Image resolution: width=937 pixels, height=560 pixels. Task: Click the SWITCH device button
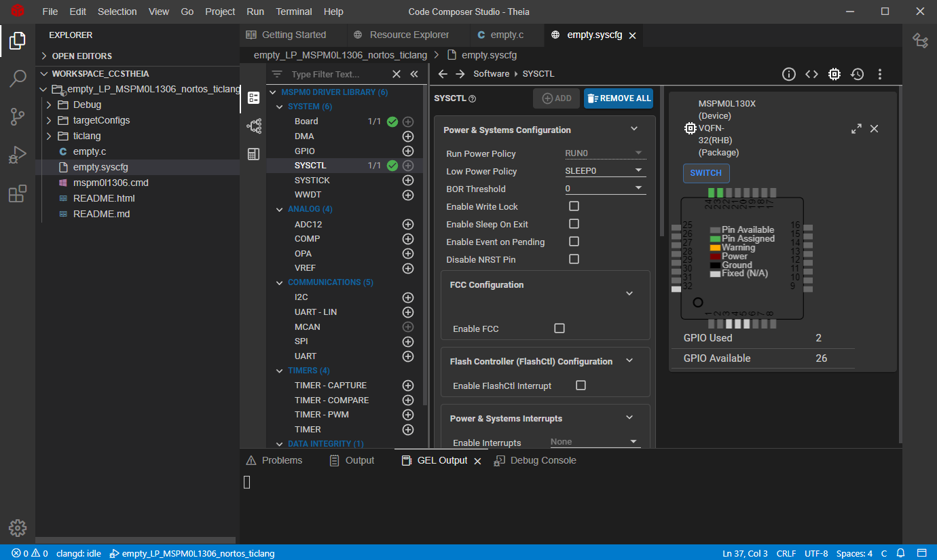[705, 173]
